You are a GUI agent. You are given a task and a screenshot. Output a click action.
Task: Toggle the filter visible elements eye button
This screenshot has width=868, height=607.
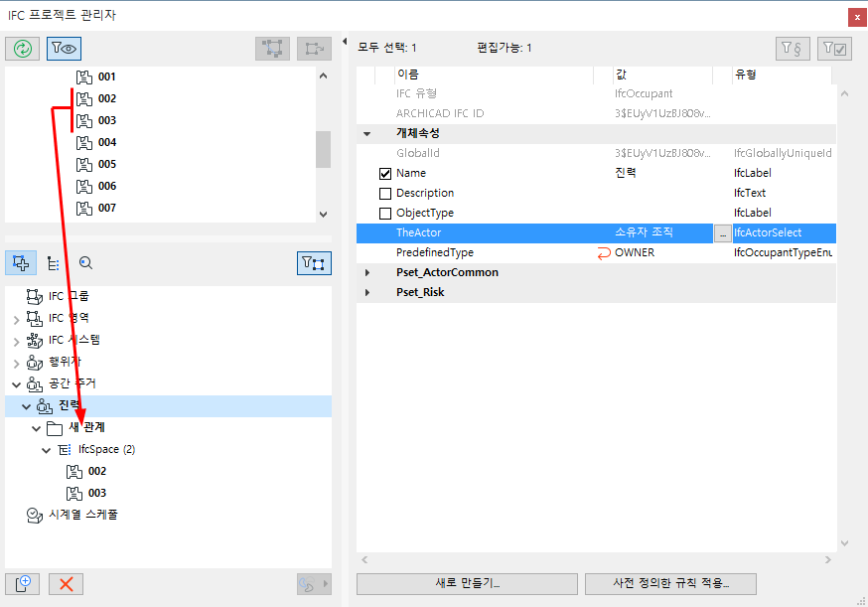click(x=64, y=49)
